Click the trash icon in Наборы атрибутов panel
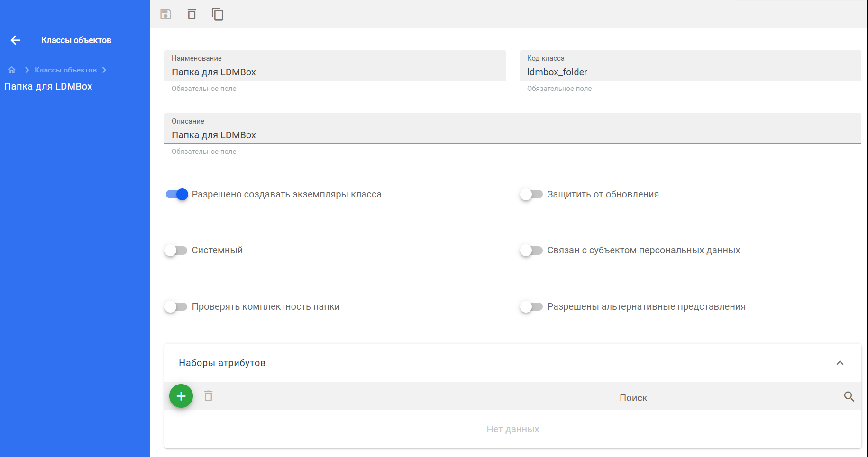This screenshot has height=457, width=868. pyautogui.click(x=208, y=395)
